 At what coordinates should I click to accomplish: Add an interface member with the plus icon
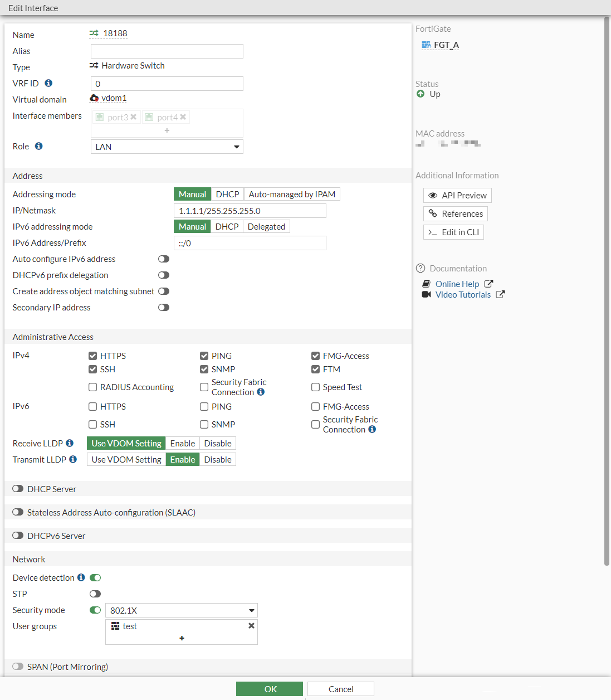click(x=167, y=130)
